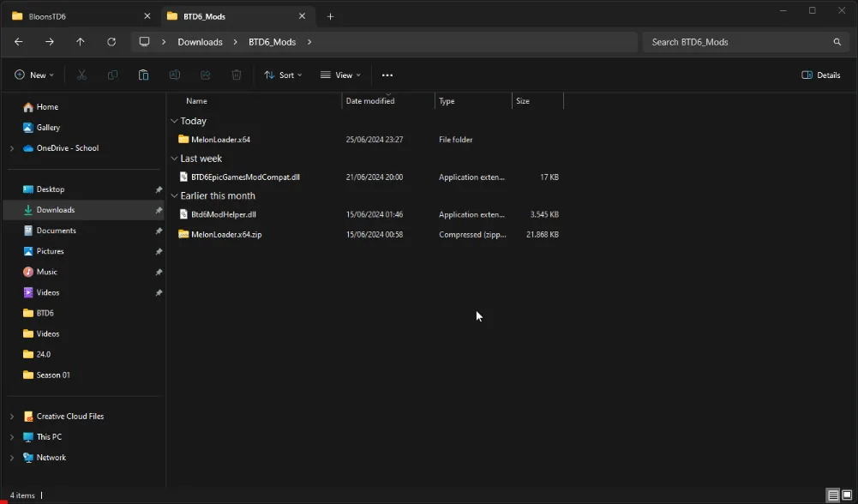Collapse the Today group
The image size is (858, 504).
pos(175,121)
